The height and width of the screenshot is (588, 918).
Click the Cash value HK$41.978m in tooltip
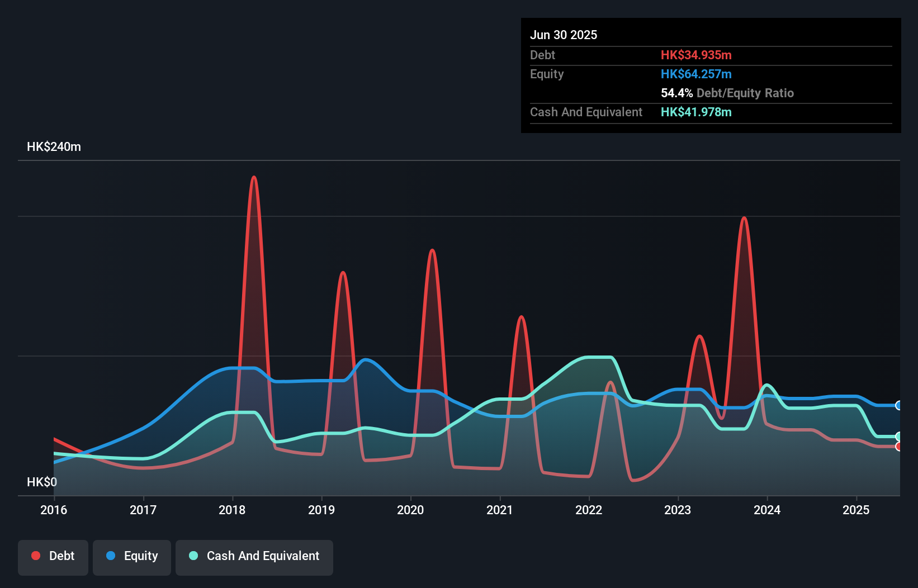(x=696, y=112)
